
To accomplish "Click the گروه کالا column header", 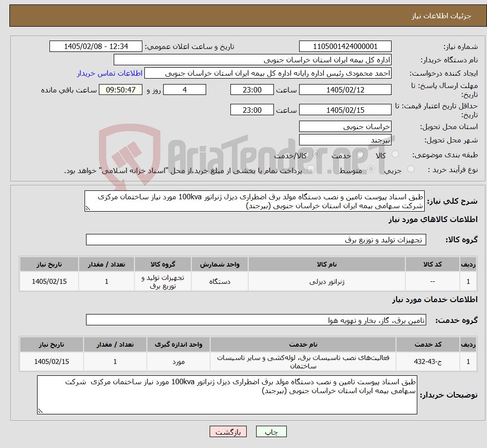I will [163, 265].
